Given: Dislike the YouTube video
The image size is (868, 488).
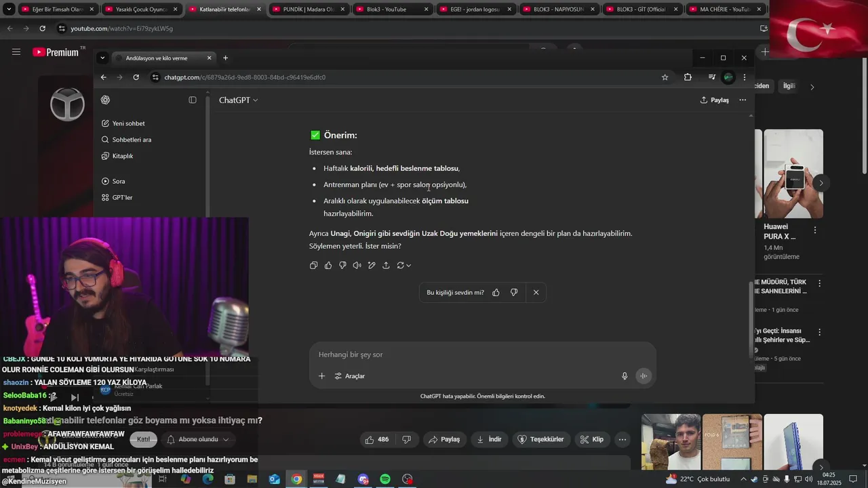Looking at the screenshot, I should tap(407, 439).
